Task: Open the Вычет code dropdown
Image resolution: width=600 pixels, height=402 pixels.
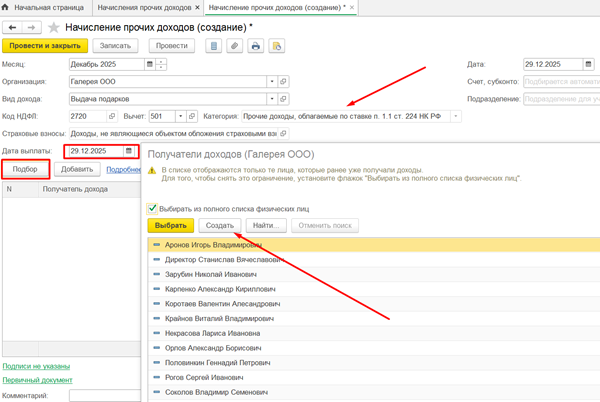Action: [181, 116]
